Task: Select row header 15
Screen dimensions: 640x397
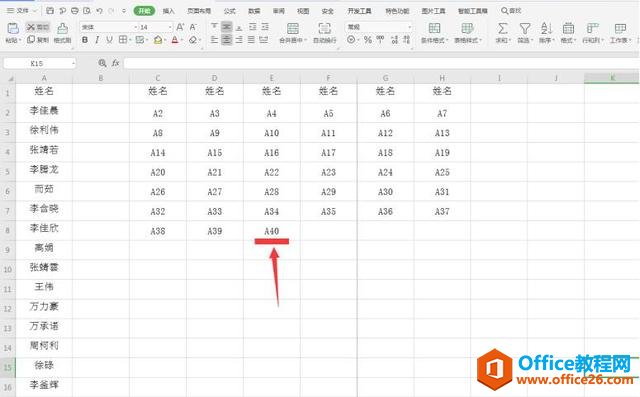Action: tap(7, 368)
